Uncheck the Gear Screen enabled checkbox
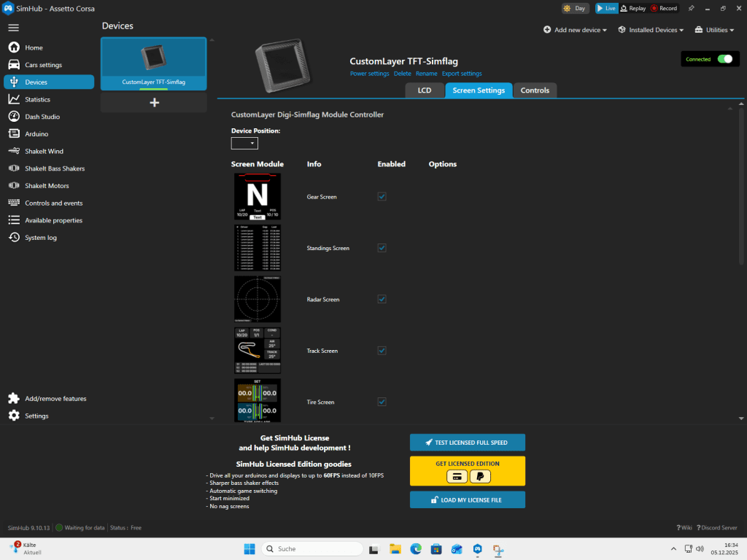This screenshot has height=560, width=747. click(x=382, y=197)
